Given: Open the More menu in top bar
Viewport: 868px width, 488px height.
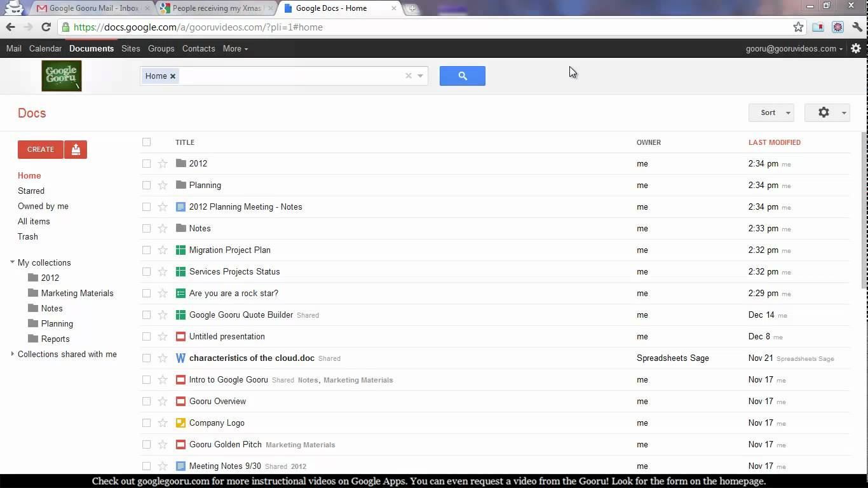Looking at the screenshot, I should [x=235, y=48].
